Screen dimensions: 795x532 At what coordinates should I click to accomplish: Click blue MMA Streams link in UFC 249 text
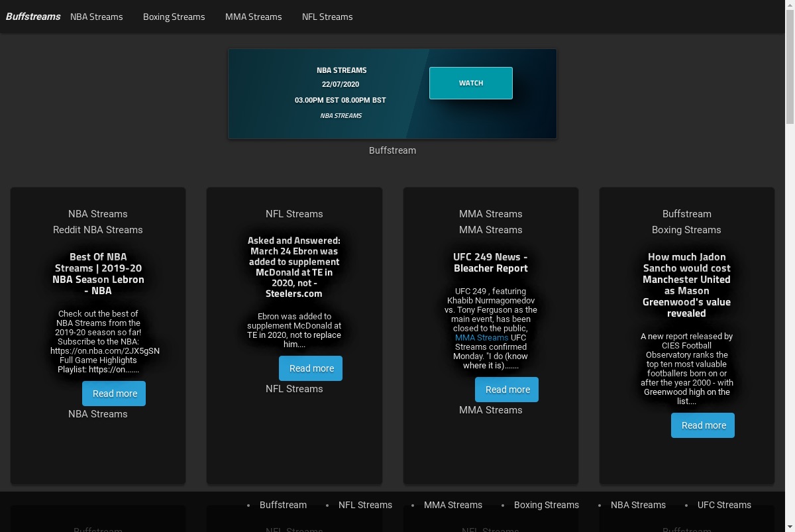pyautogui.click(x=482, y=337)
